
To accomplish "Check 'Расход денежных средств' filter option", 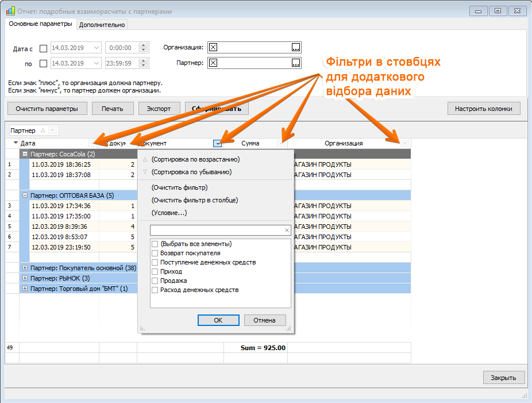I will click(155, 290).
